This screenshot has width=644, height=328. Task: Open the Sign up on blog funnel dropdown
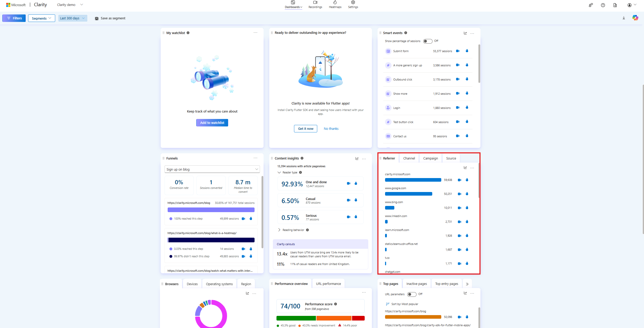click(x=212, y=169)
